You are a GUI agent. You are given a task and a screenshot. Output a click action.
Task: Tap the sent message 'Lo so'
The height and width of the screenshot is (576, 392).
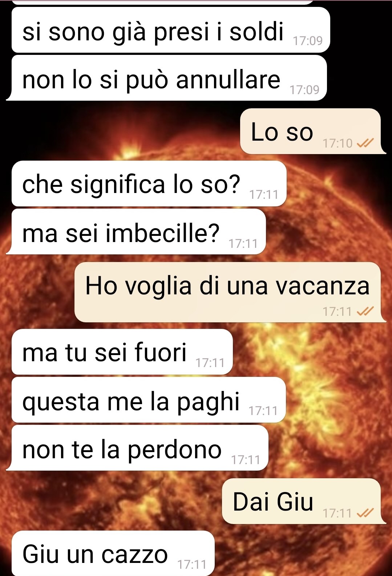[x=311, y=131]
